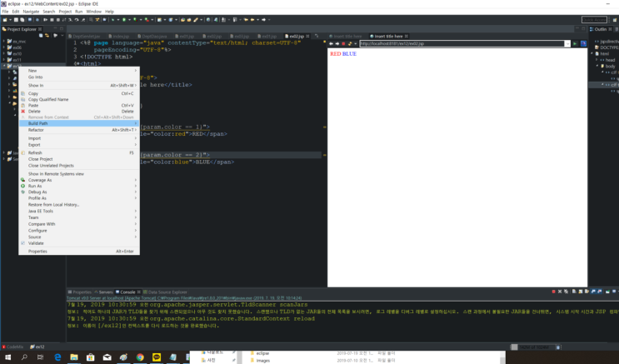Open Project Explorer View Menu arrow
Screen dimensions: 619x364
tap(62, 36)
